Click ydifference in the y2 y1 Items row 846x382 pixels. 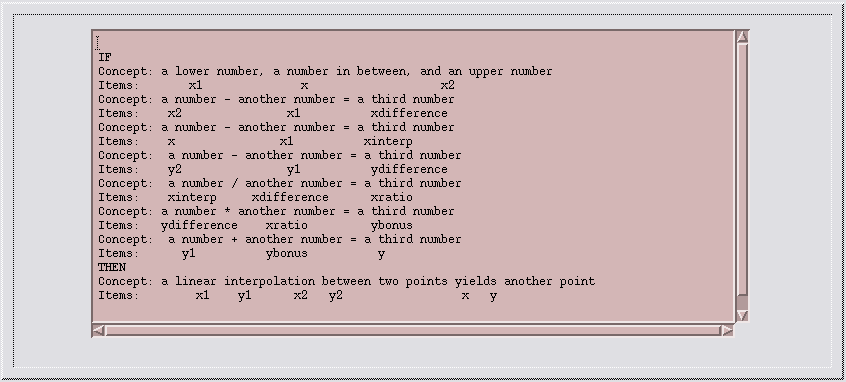coord(409,169)
